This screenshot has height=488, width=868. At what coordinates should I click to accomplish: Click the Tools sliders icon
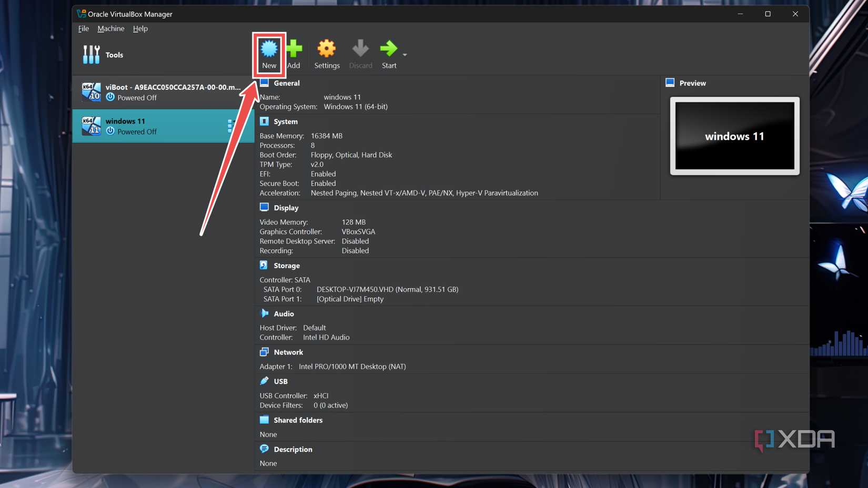[x=90, y=54]
